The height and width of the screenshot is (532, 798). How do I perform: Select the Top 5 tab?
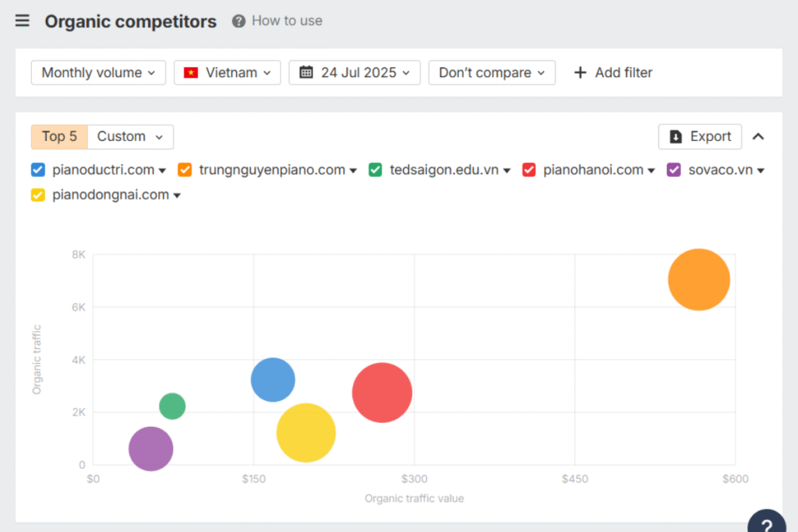59,136
